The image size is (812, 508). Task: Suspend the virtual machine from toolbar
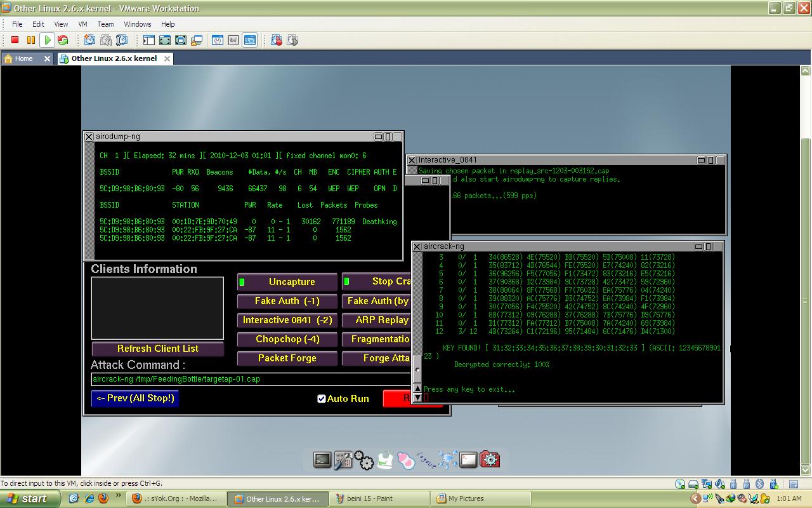[30, 40]
